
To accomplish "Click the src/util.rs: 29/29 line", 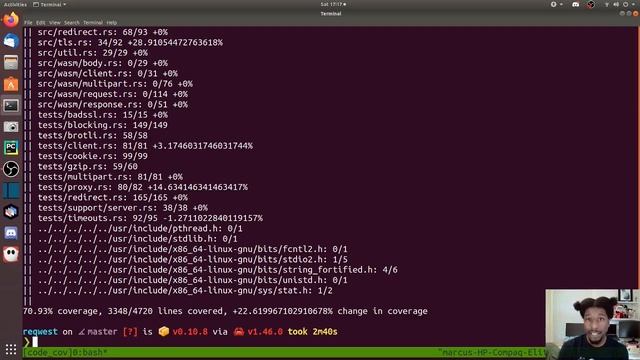I will pyautogui.click(x=93, y=53).
